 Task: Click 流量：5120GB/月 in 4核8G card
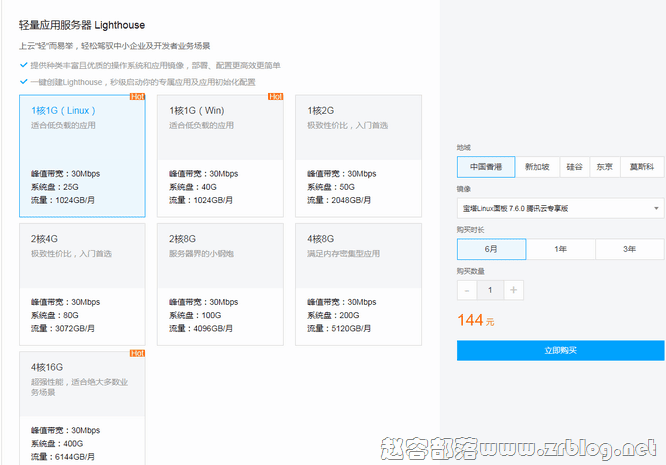pyautogui.click(x=339, y=328)
